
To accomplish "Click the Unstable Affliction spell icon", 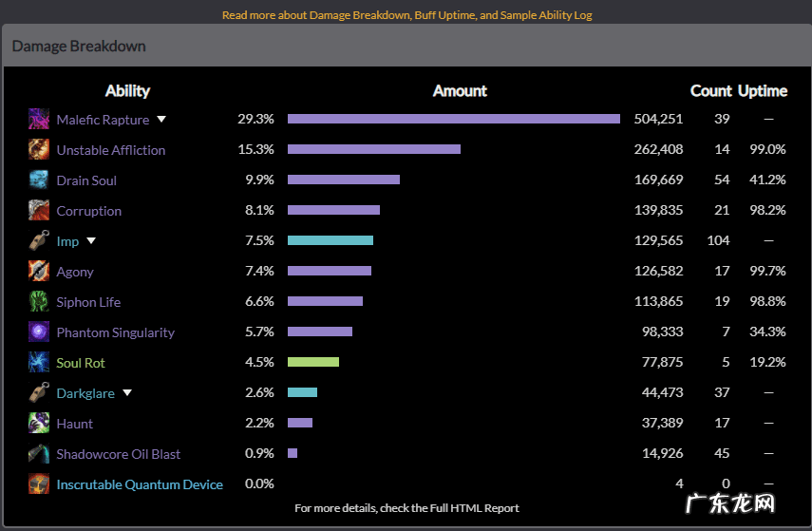I will pos(39,150).
